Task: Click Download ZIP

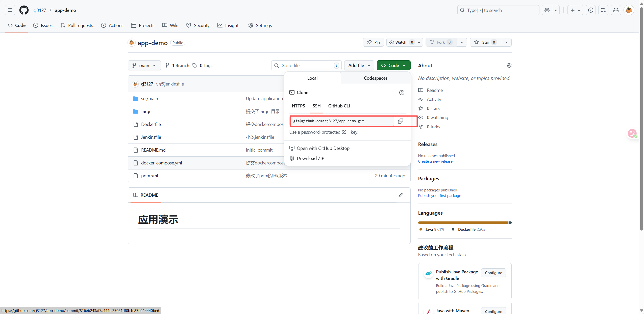Action: point(307,158)
